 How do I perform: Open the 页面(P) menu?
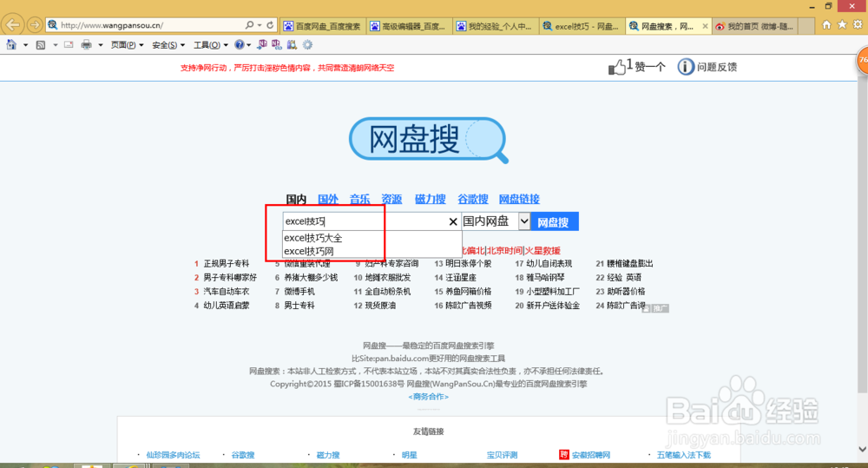tap(127, 45)
